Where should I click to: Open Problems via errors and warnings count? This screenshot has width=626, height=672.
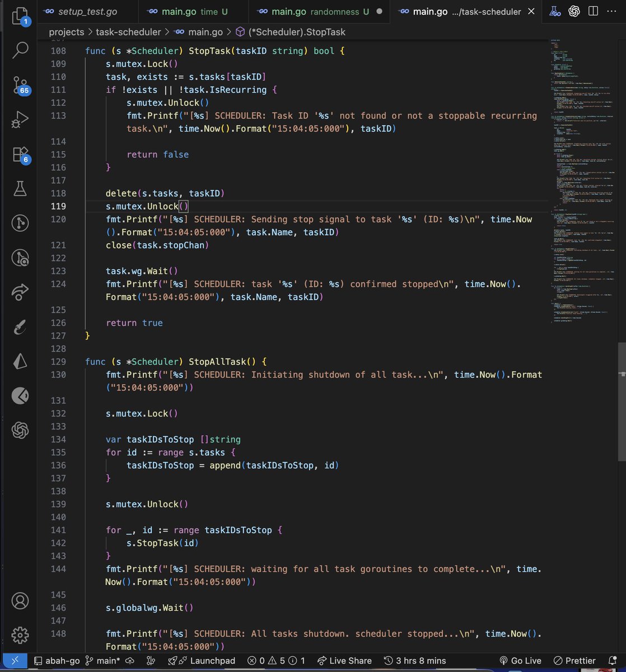click(277, 661)
